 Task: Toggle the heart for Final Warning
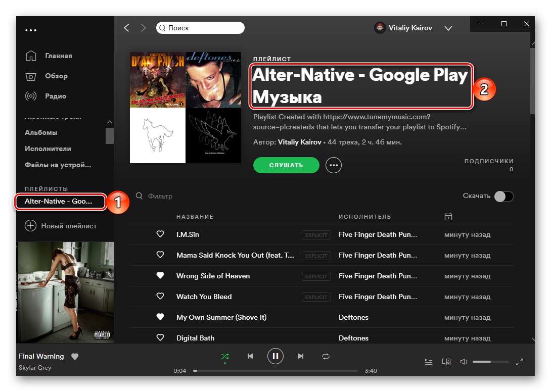[x=75, y=357]
